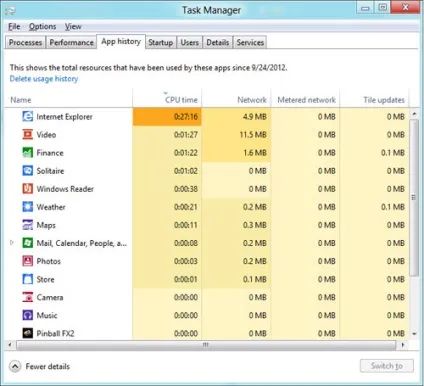Switch to the Services tab
This screenshot has height=386, width=424.
point(250,42)
